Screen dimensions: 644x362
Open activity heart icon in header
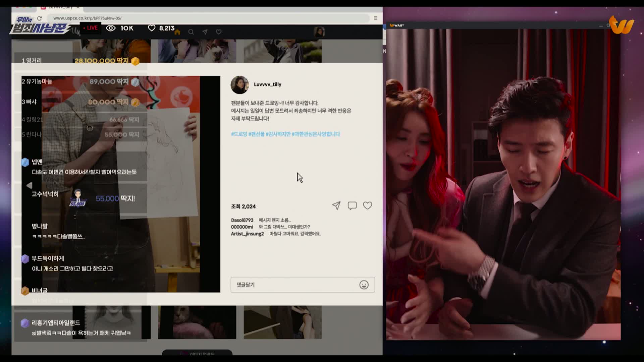219,32
